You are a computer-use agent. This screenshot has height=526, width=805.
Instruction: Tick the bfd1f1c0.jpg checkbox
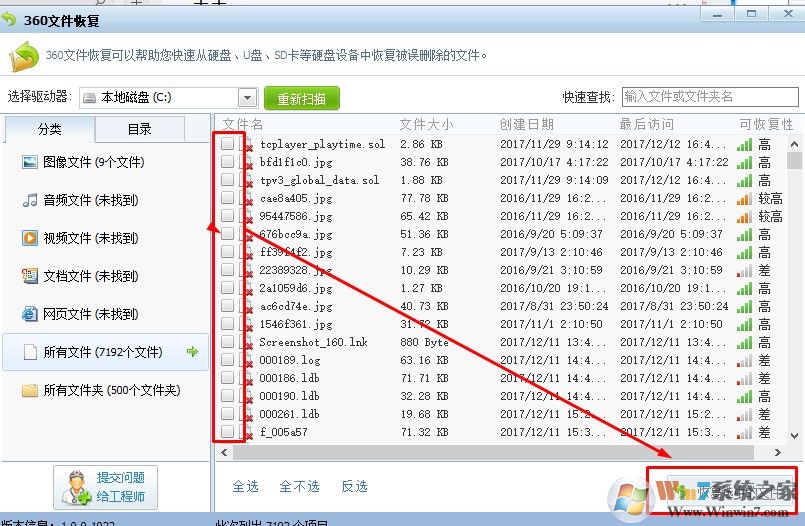click(x=227, y=162)
